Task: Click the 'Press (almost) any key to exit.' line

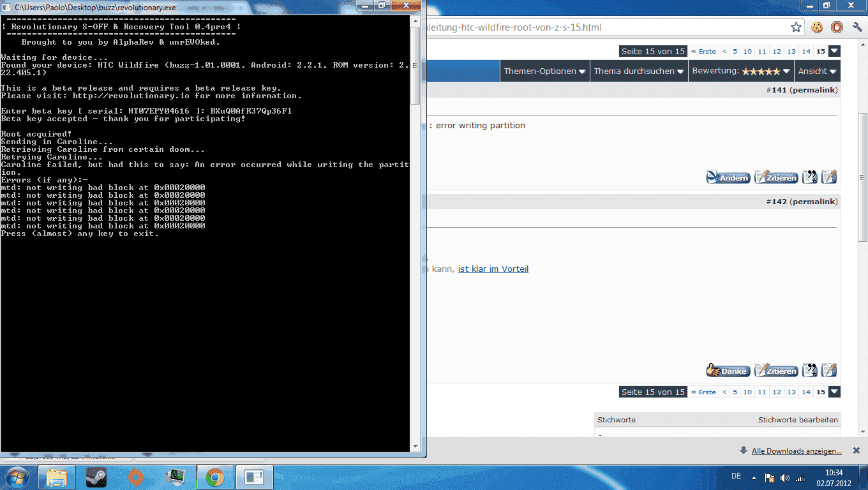Action: tap(80, 234)
